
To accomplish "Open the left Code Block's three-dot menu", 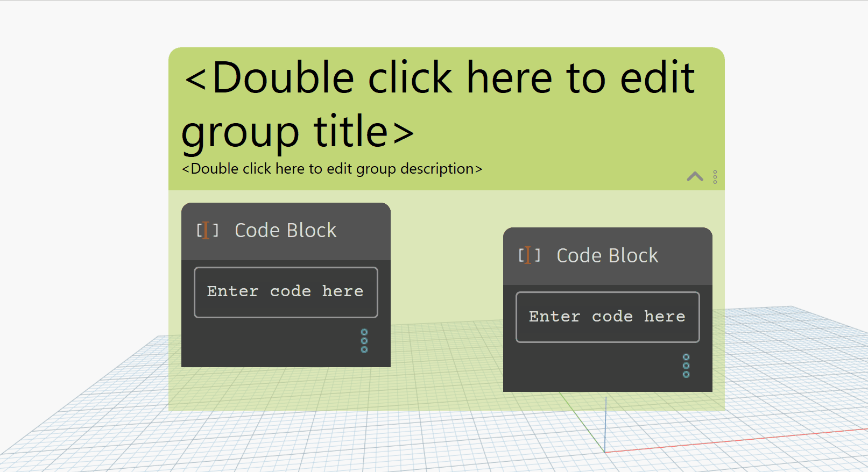I will [364, 341].
